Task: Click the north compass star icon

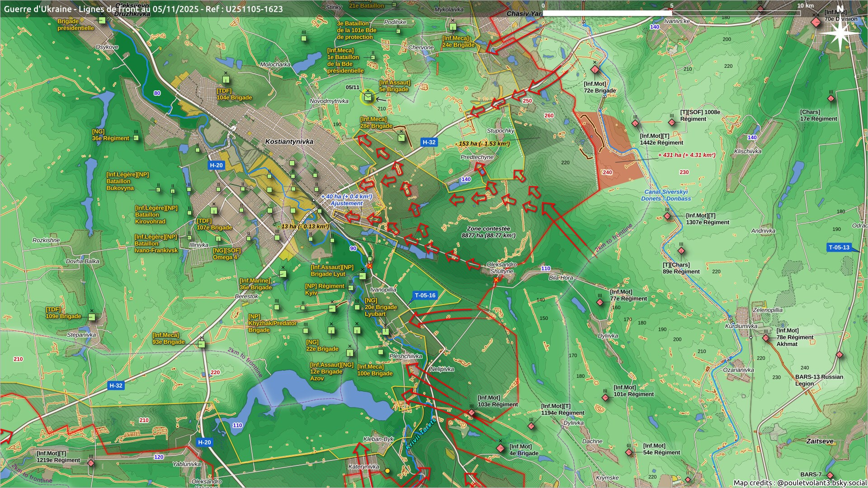Action: coord(840,33)
